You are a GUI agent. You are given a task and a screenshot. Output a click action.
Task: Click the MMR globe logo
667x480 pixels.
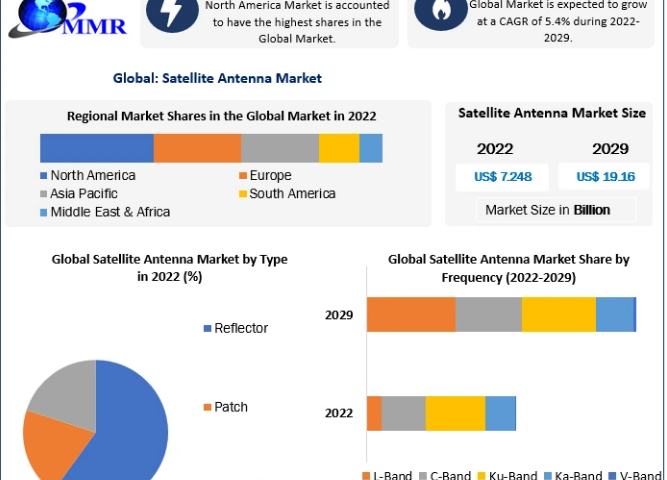(68, 19)
